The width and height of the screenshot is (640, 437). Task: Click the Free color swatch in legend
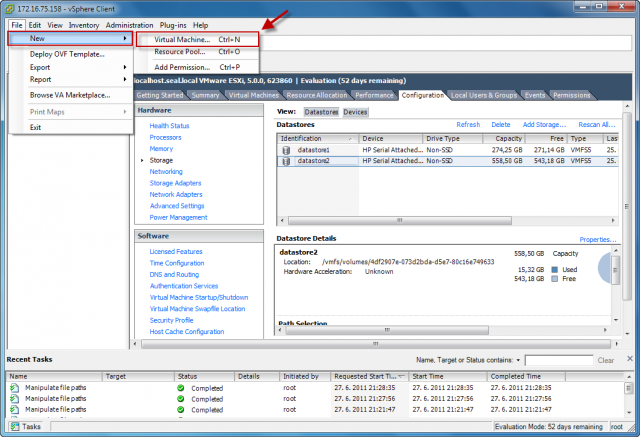click(x=555, y=279)
